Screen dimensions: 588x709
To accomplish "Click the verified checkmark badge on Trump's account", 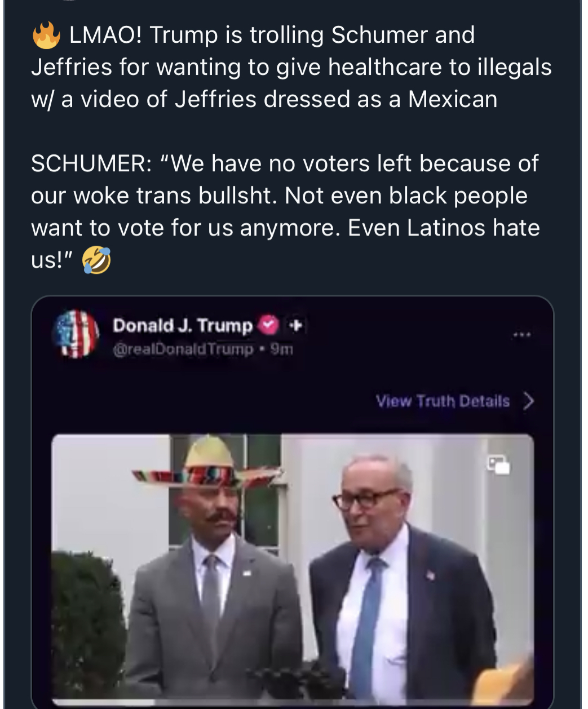I will (x=268, y=325).
